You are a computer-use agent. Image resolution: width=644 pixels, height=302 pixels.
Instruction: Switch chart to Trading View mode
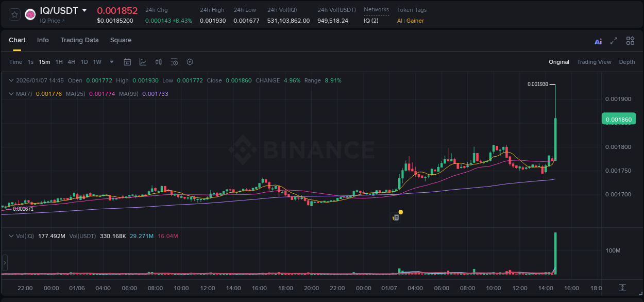point(594,62)
